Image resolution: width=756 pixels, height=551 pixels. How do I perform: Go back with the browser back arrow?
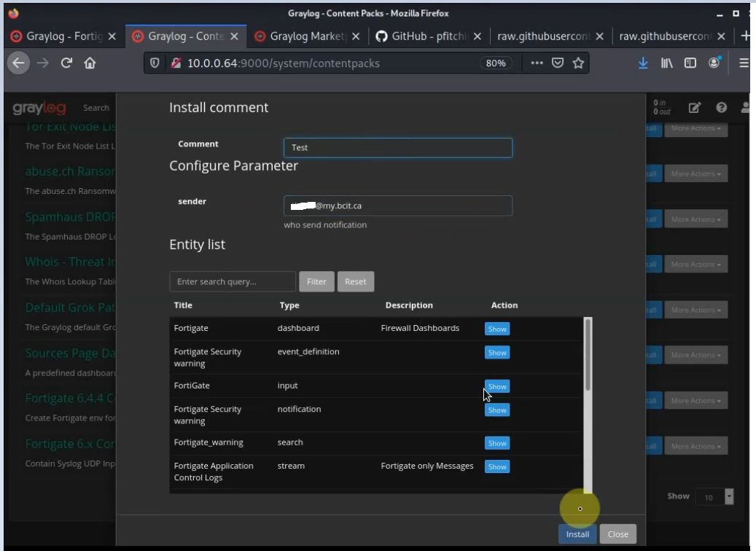coord(18,63)
